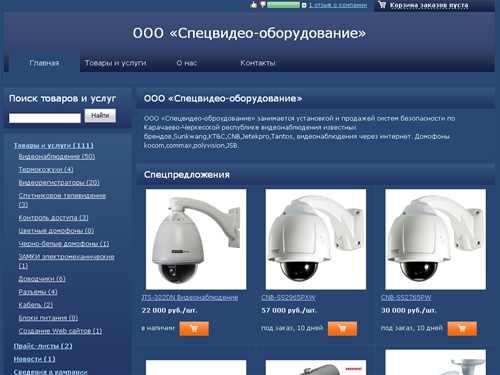Open the Разъемы (4) category
The width and height of the screenshot is (500, 375).
coord(38,292)
